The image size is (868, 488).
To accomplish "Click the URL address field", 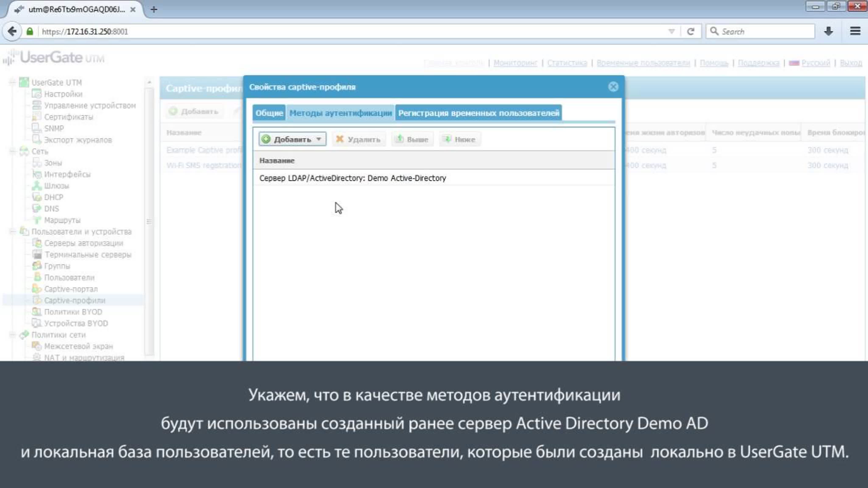I will click(351, 31).
